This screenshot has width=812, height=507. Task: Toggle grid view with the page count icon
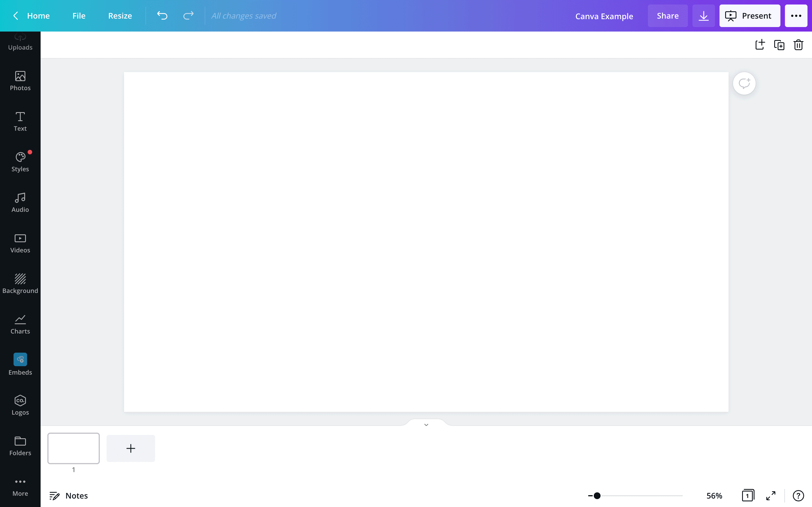[748, 496]
